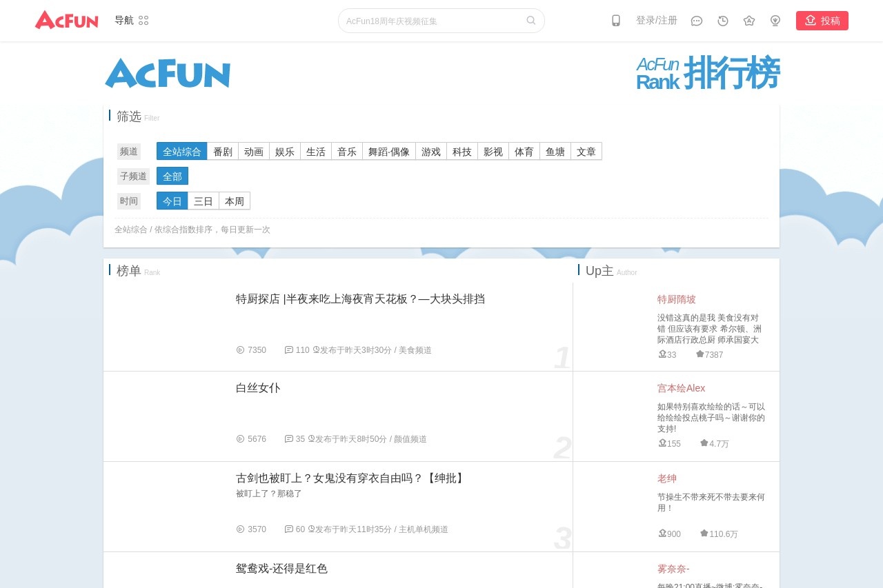This screenshot has height=588, width=883.
Task: Switch filter to 本周
Action: click(x=235, y=201)
